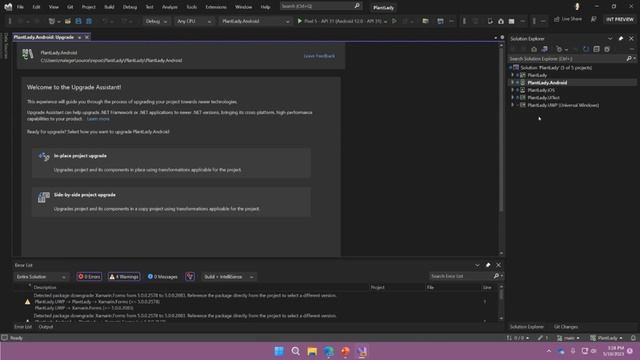Click the upgrade document vertical scrollbar
The width and height of the screenshot is (640, 360).
click(501, 129)
